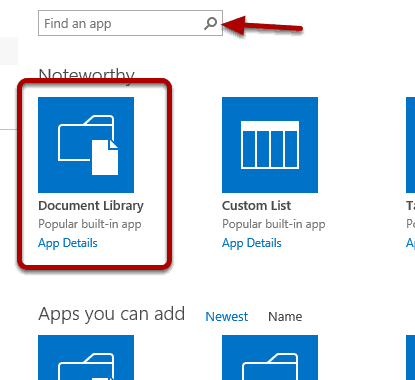Click the Apps you can add heading
This screenshot has height=380, width=415.
pos(112,314)
